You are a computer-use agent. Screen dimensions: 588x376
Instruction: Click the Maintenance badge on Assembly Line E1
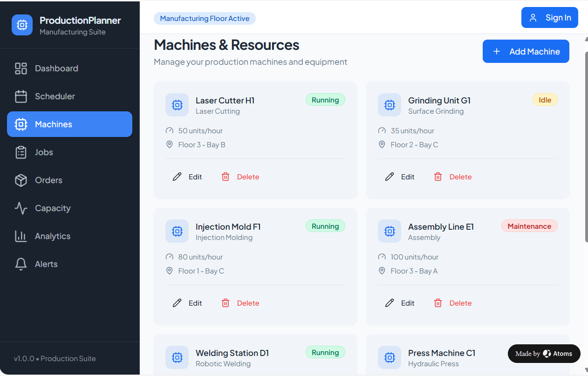pos(529,226)
